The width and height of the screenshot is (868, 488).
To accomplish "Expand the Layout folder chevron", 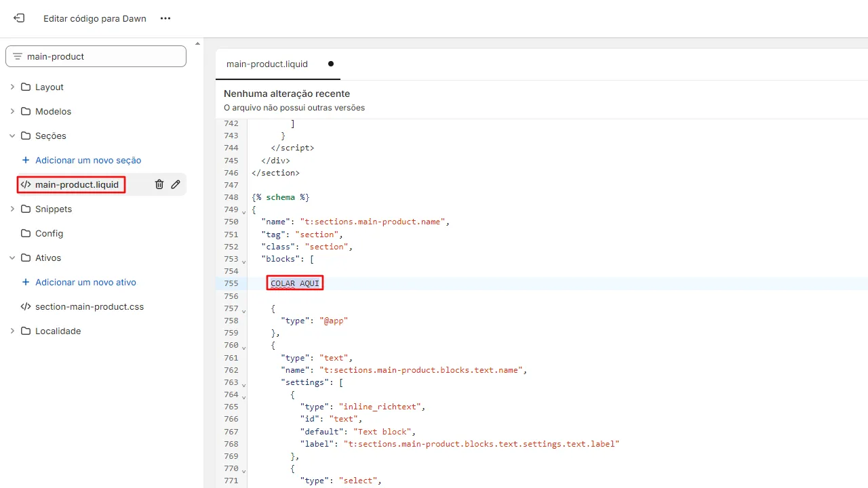I will pyautogui.click(x=12, y=87).
